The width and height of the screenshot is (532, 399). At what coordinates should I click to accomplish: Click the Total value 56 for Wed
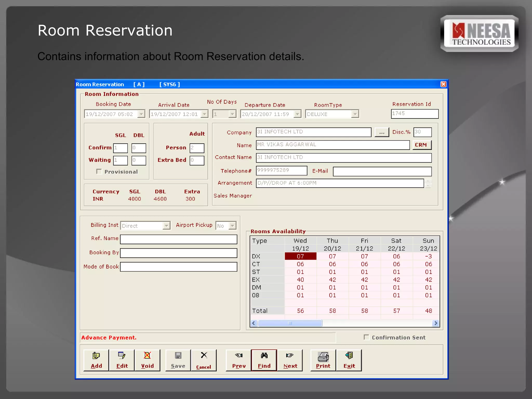pyautogui.click(x=301, y=311)
